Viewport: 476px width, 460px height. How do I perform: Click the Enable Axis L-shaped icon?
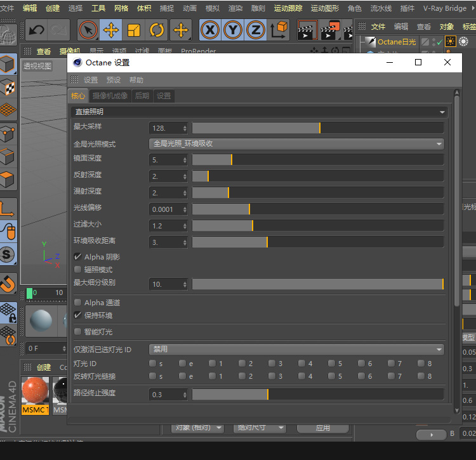point(8,208)
